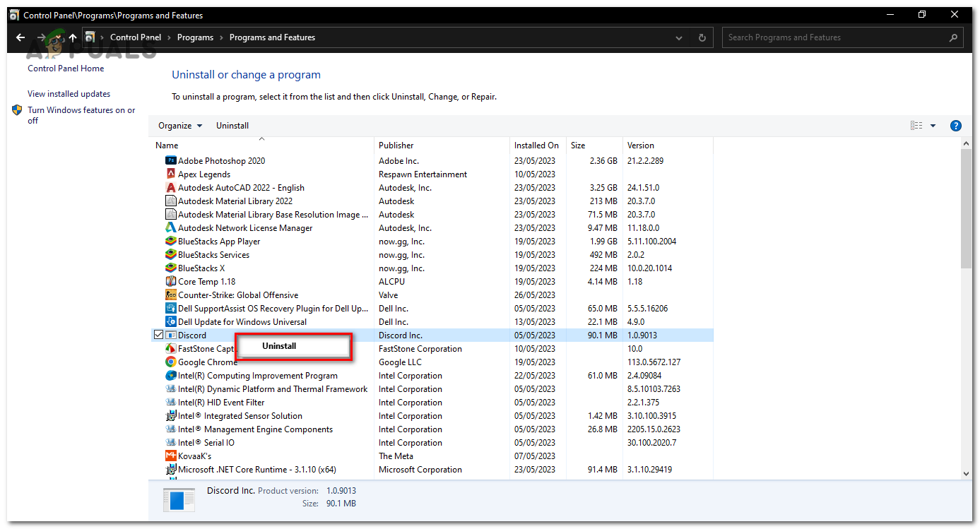Open Control Panel Home
This screenshot has width=980, height=529.
[x=65, y=68]
